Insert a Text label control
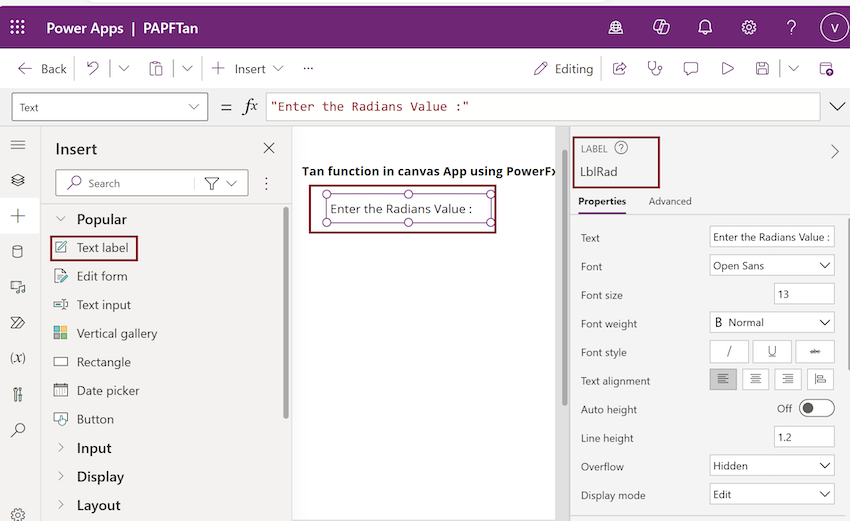Screen dimensions: 850x521 click(94, 248)
